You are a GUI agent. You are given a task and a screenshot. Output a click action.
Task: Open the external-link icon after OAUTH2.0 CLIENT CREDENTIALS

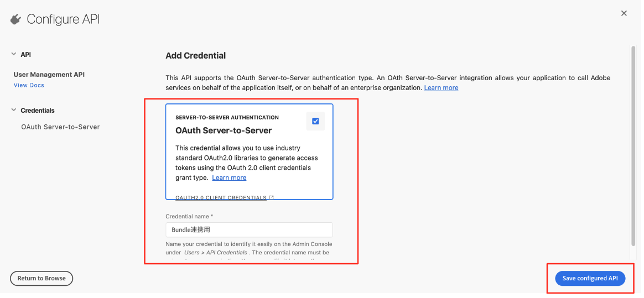(x=272, y=197)
